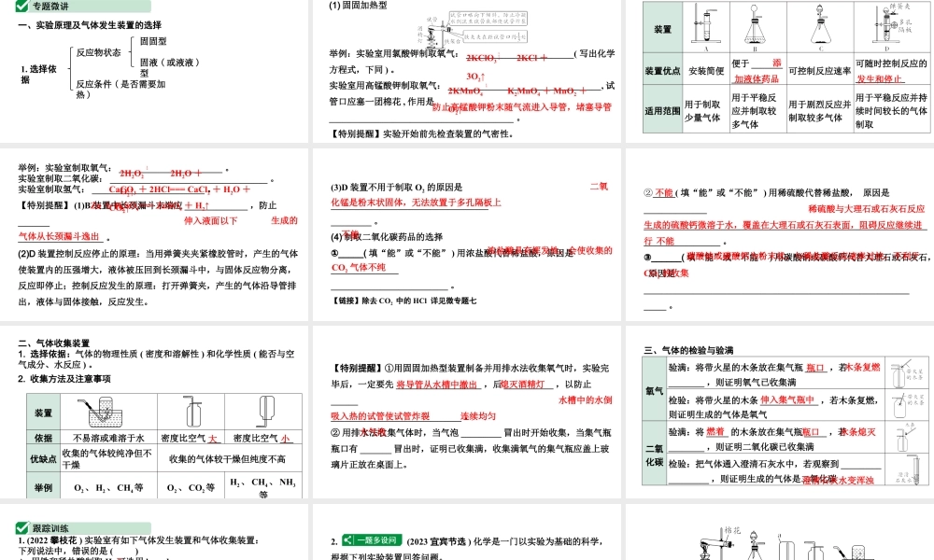Click the green 装置 header cell
The height and width of the screenshot is (560, 934).
pyautogui.click(x=662, y=29)
